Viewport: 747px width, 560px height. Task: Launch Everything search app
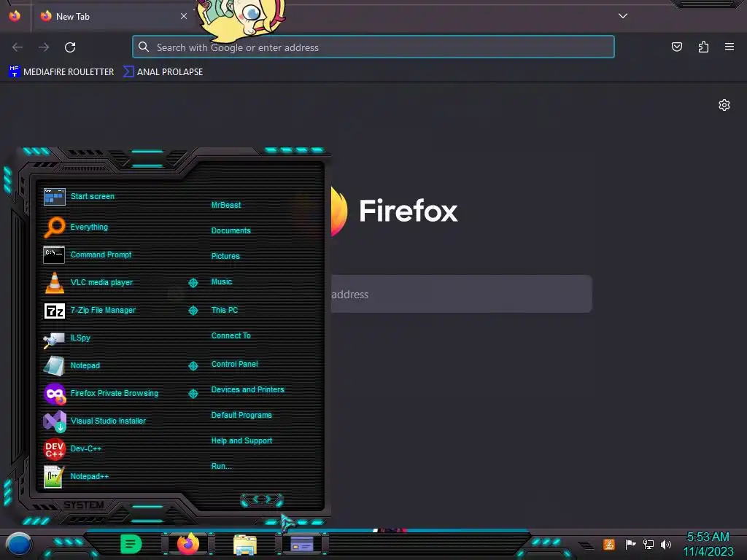click(76, 227)
